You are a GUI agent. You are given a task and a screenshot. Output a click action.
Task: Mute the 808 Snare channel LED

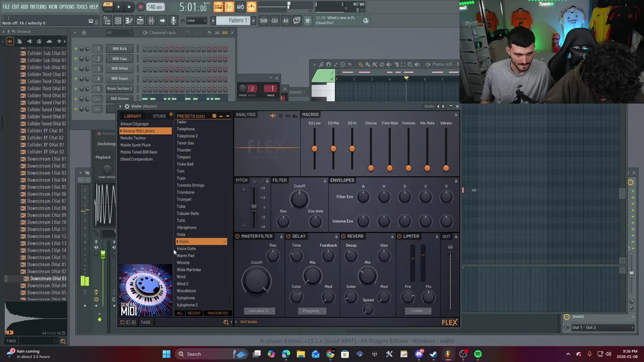75,78
